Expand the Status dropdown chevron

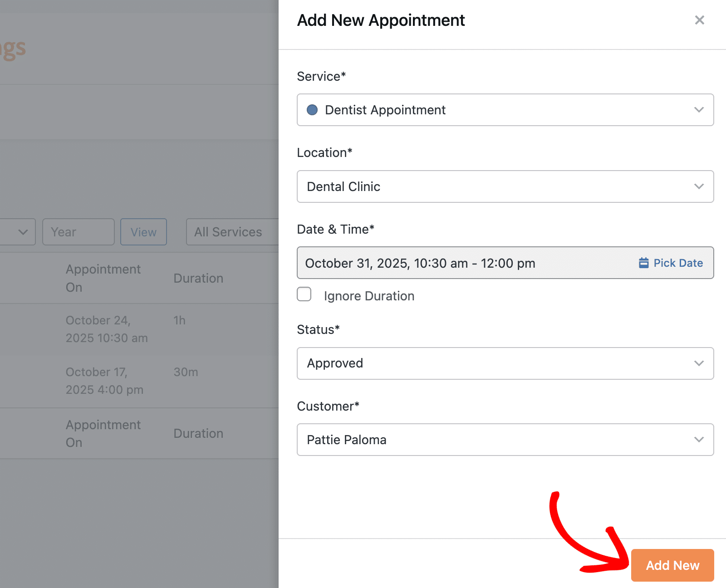click(699, 363)
